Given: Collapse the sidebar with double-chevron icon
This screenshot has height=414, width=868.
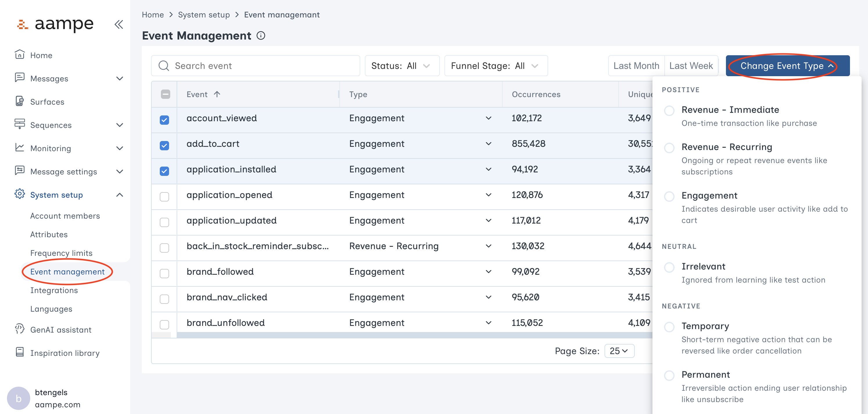Looking at the screenshot, I should coord(119,24).
